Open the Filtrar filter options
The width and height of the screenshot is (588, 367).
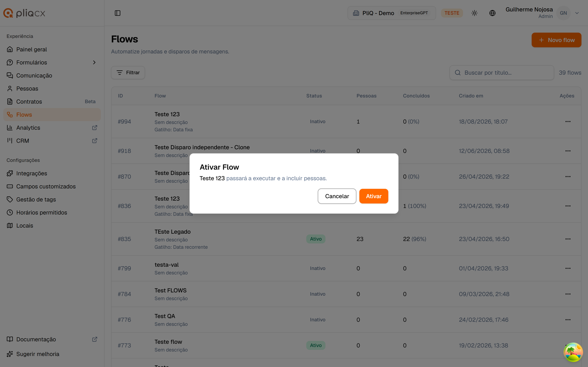point(128,73)
